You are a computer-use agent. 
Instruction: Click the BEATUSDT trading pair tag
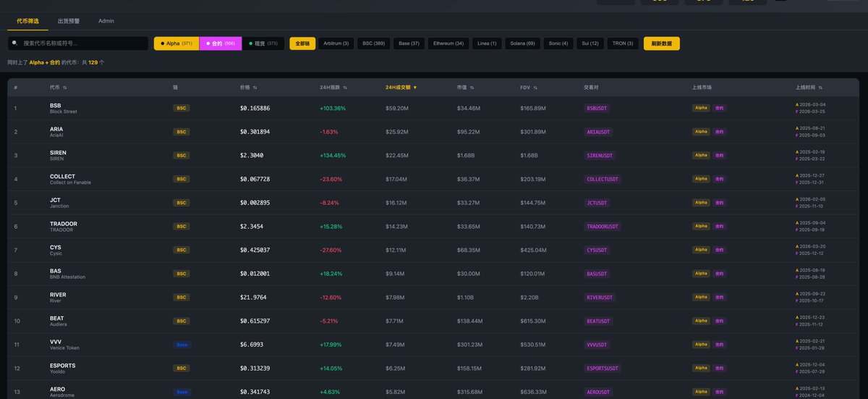tap(598, 321)
